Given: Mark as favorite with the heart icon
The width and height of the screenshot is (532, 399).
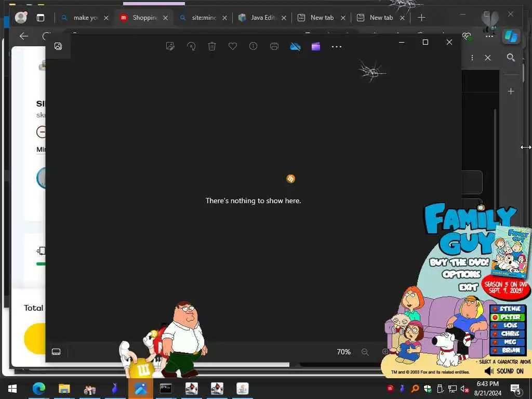Looking at the screenshot, I should [232, 46].
